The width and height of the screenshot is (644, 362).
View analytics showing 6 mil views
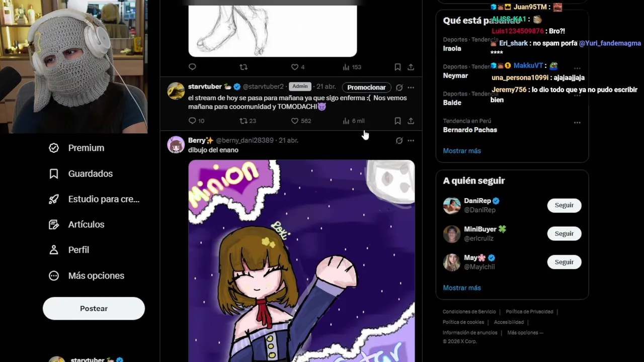point(353,121)
